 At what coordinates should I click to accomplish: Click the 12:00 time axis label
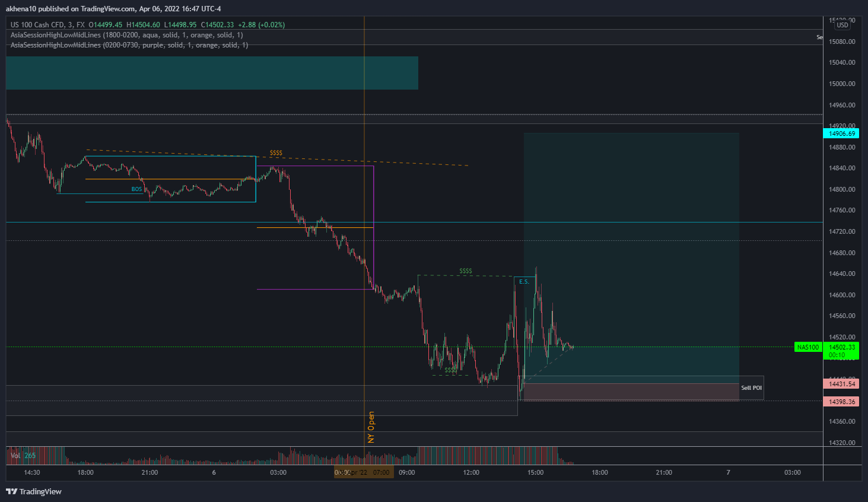(x=471, y=473)
